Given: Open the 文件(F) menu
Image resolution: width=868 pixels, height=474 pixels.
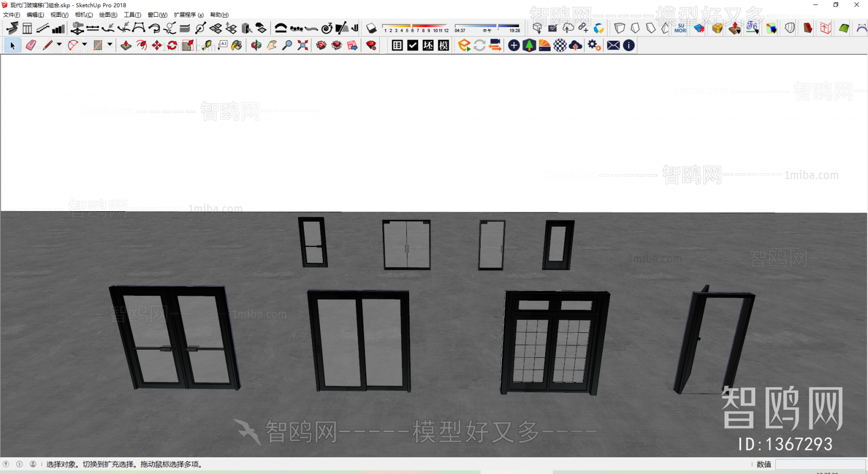Looking at the screenshot, I should pos(11,15).
